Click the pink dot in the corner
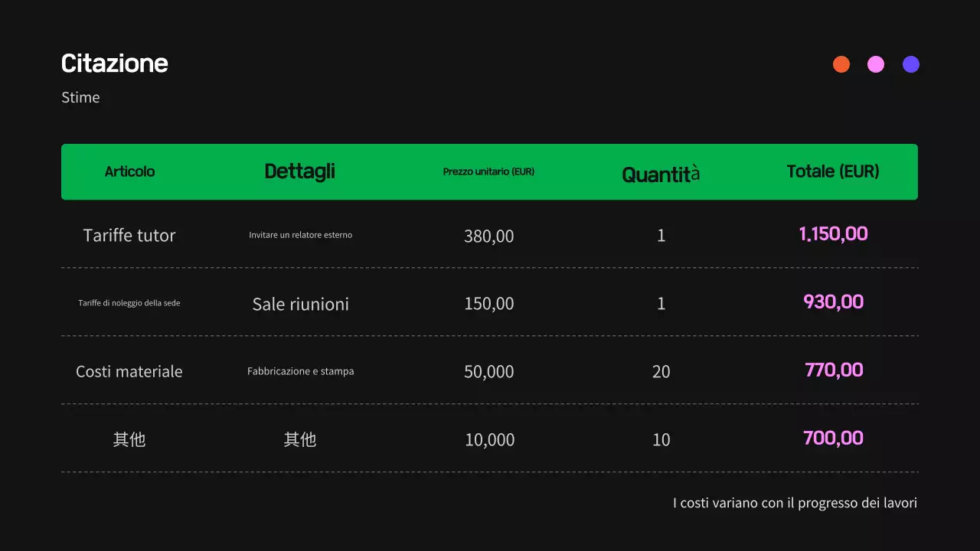 876,64
